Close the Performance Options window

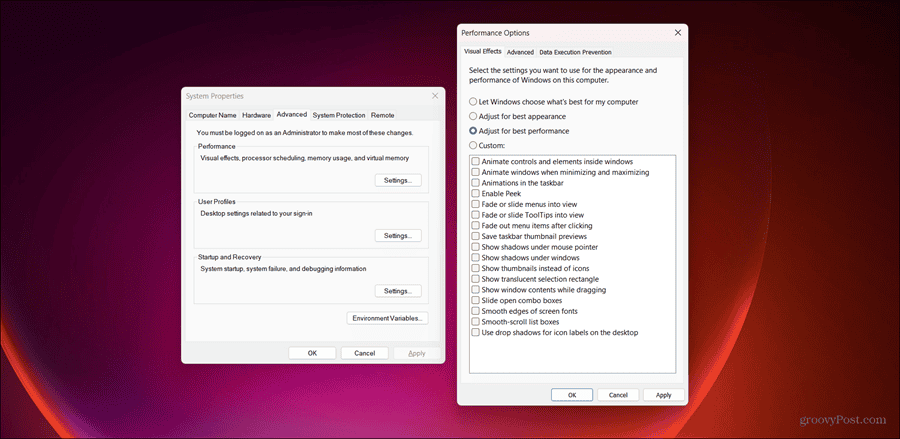click(x=678, y=33)
